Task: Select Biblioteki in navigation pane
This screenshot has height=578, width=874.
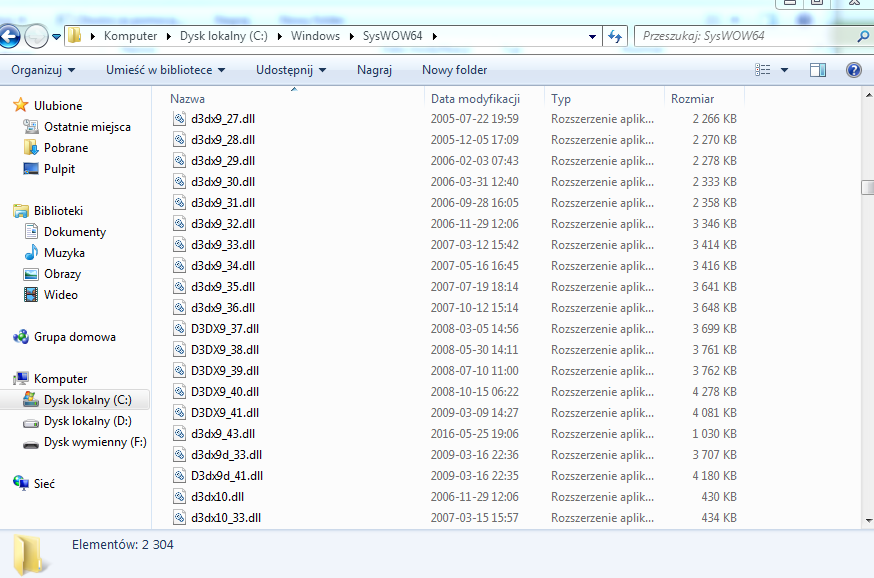Action: [x=58, y=211]
